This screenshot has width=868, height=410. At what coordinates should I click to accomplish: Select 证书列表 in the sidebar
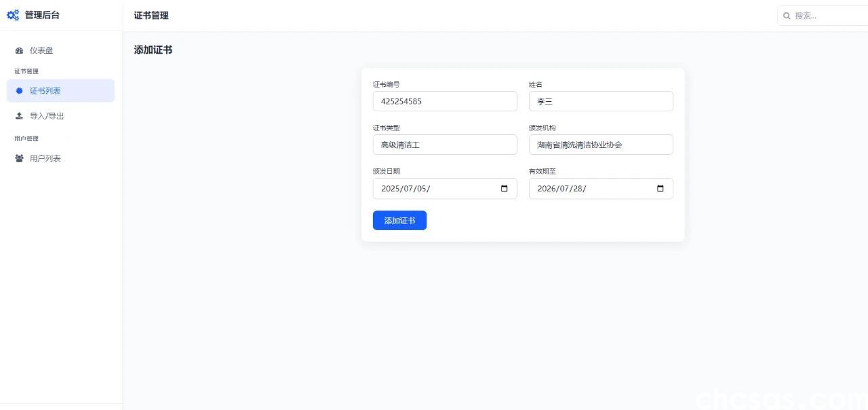[61, 90]
